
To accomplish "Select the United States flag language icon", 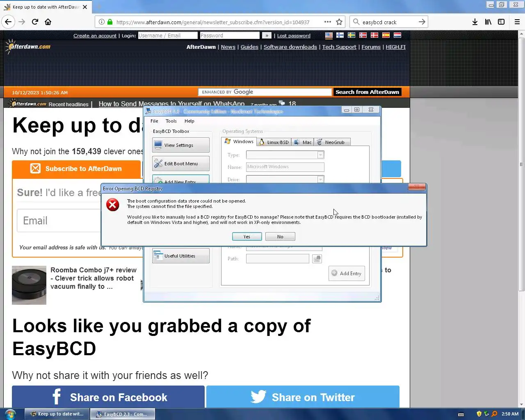I will point(329,35).
